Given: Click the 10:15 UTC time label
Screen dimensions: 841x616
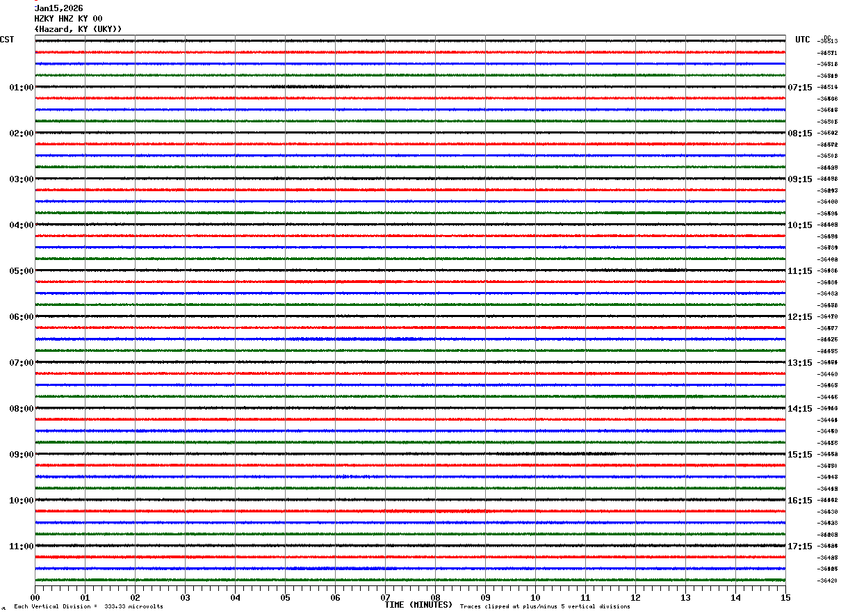Looking at the screenshot, I should (800, 225).
